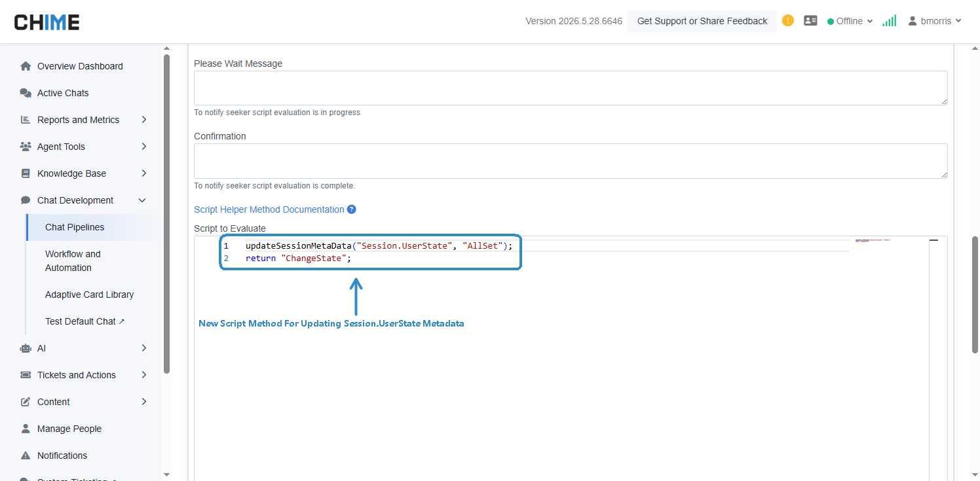Click the CHIME logo
The image size is (980, 481).
coord(47,22)
